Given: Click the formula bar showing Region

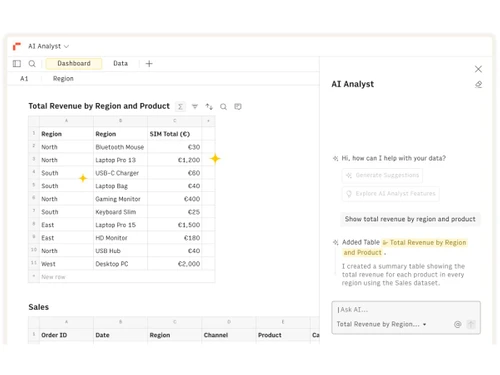Looking at the screenshot, I should point(63,79).
